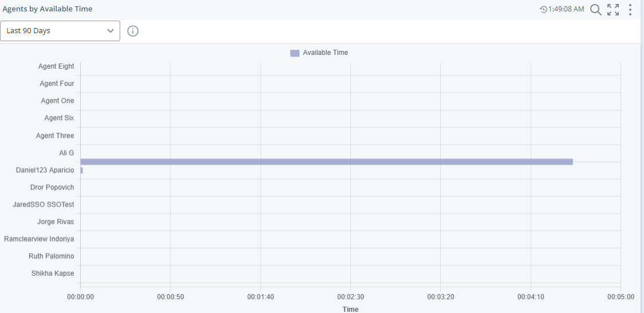
Task: Click the Available Time legend color box
Action: point(295,53)
